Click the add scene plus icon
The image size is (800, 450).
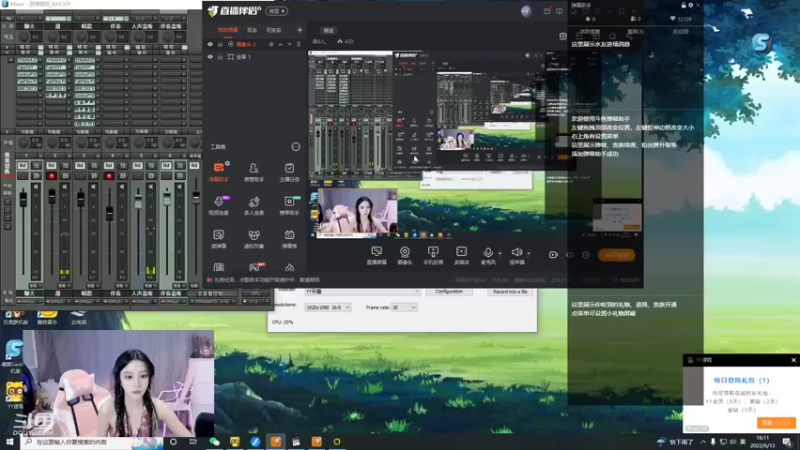pyautogui.click(x=299, y=30)
